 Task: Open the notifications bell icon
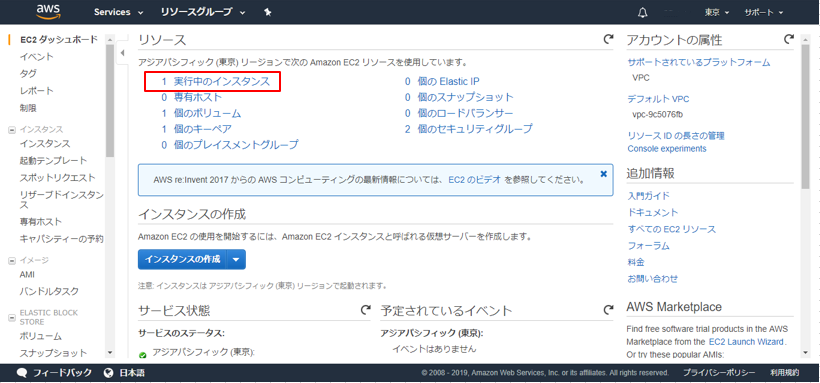[x=643, y=13]
